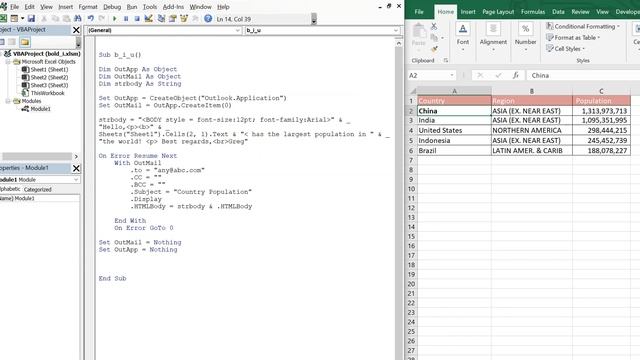The height and width of the screenshot is (360, 640).
Task: Open the Insert UserForm dropdown arrow
Action: 22,19
